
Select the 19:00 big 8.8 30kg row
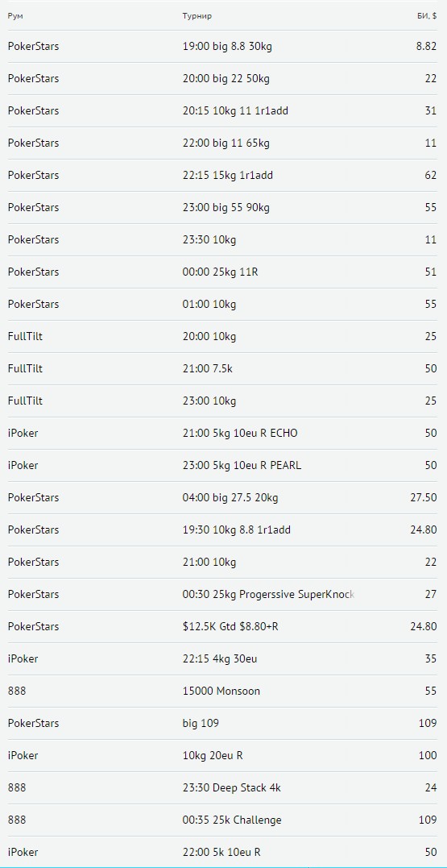pos(224,47)
